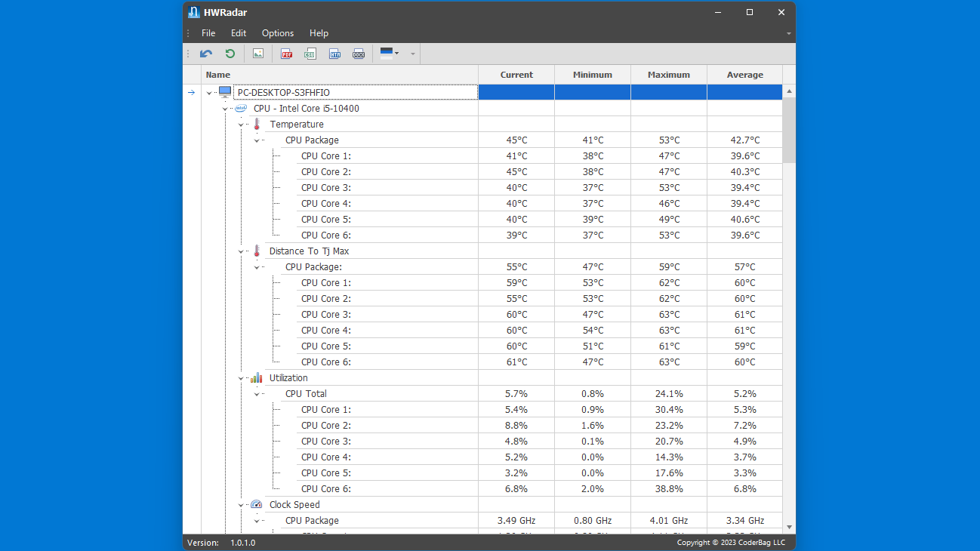
Task: Click the green refresh toolbar icon
Action: 230,54
